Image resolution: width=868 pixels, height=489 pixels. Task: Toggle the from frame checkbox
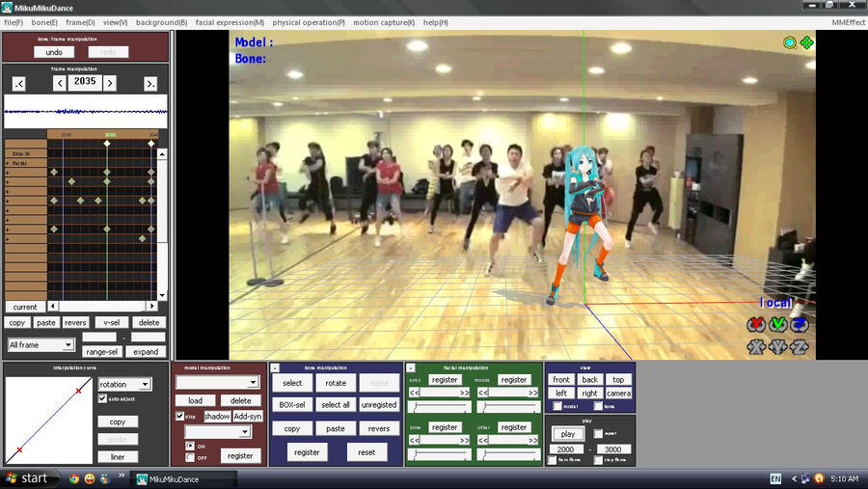[x=552, y=460]
